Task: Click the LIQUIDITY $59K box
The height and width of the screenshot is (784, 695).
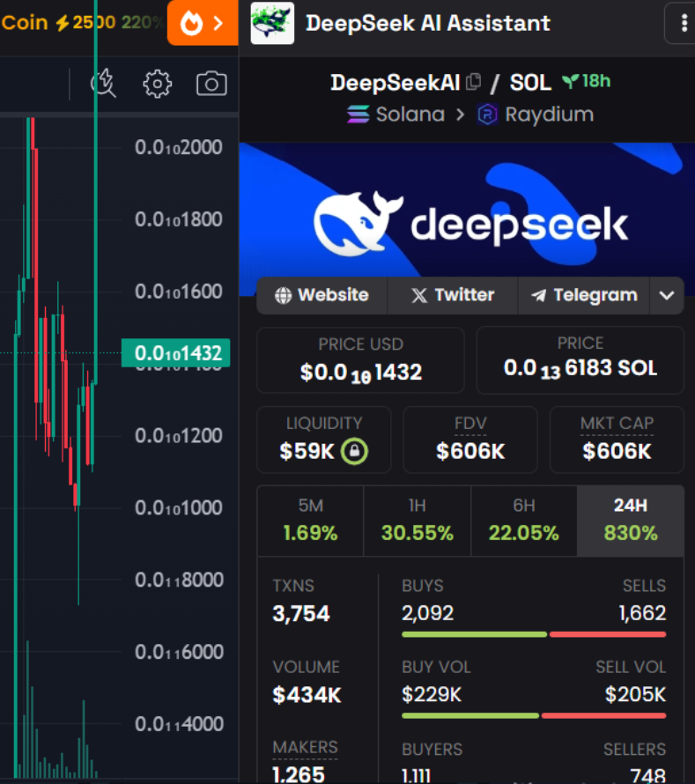Action: (x=324, y=440)
